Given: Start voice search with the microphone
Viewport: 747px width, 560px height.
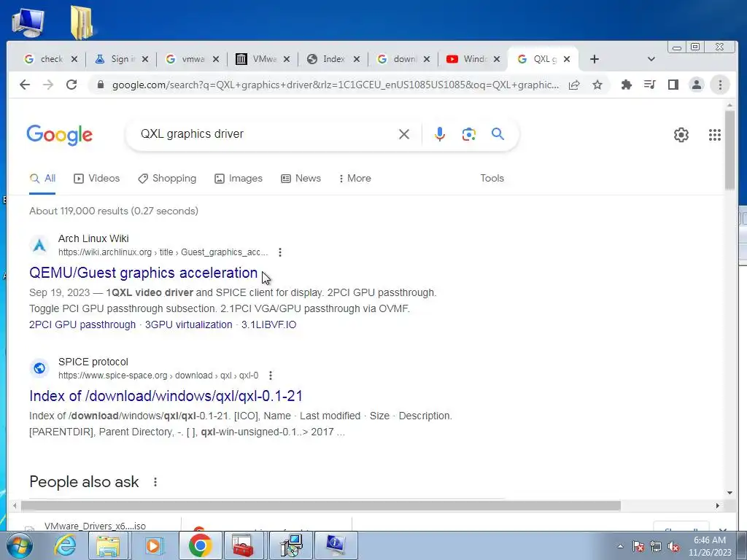Looking at the screenshot, I should click(440, 134).
